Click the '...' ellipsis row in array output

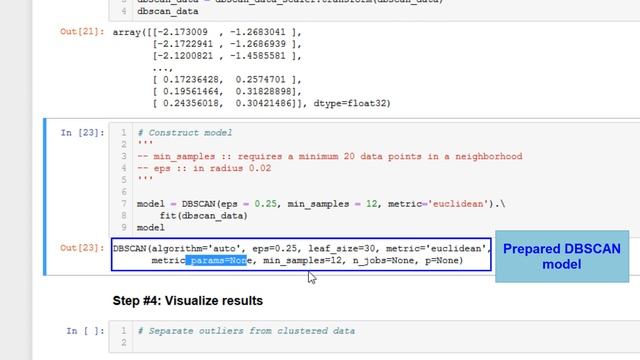(x=163, y=68)
